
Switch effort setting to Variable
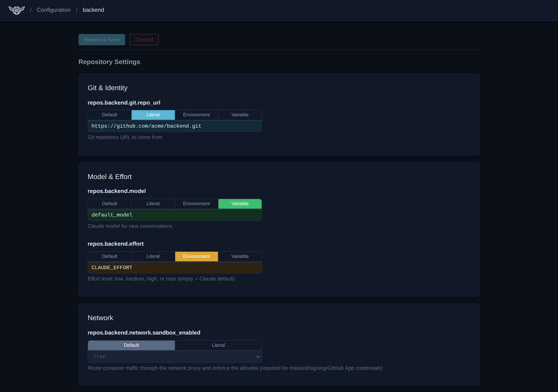pyautogui.click(x=240, y=257)
